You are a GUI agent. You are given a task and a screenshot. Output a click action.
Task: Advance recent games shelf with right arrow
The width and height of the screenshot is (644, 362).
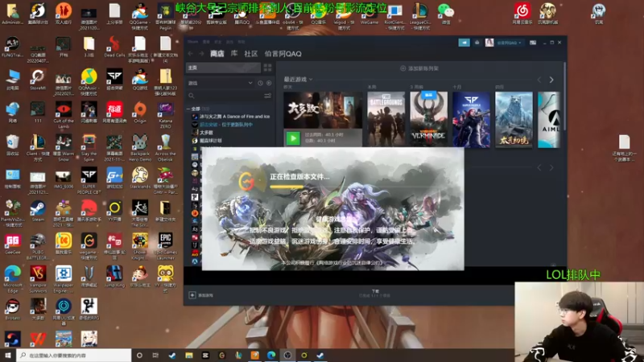point(551,80)
